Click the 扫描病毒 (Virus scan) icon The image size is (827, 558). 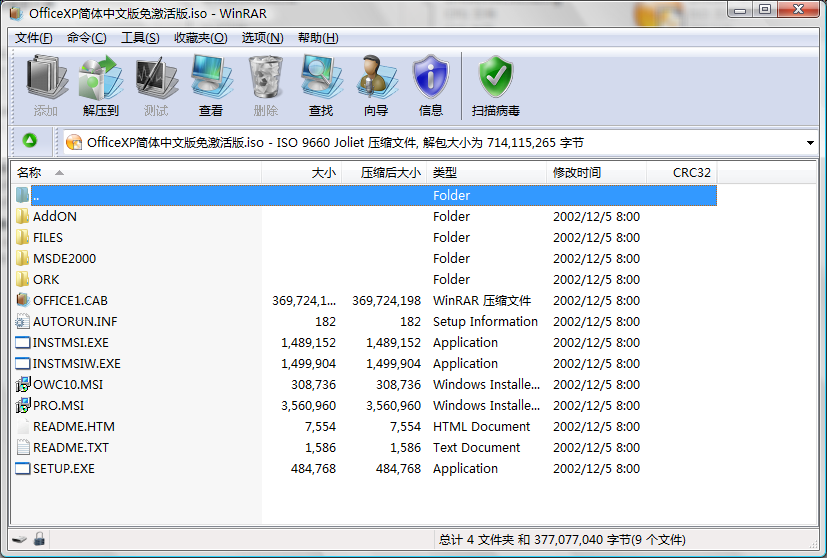coord(496,78)
